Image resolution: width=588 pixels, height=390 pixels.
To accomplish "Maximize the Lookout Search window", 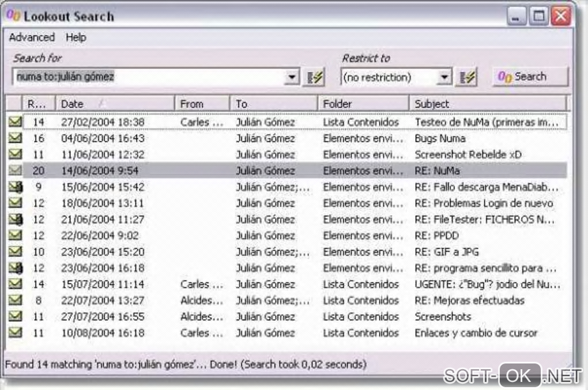I will [x=539, y=16].
